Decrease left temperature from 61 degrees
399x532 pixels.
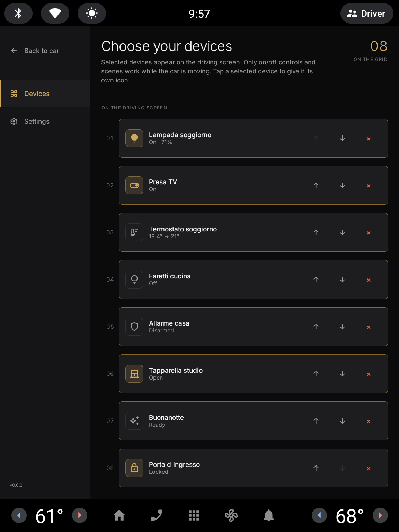pyautogui.click(x=19, y=515)
